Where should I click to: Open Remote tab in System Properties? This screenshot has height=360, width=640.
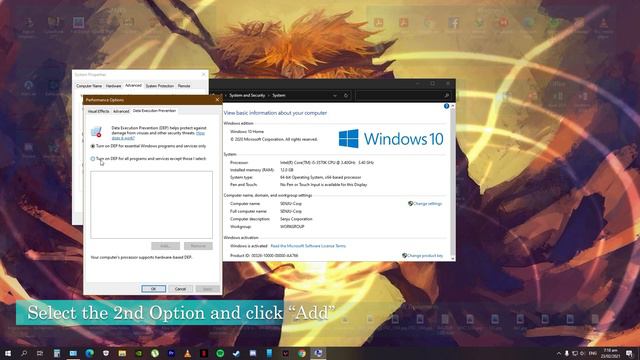point(184,86)
